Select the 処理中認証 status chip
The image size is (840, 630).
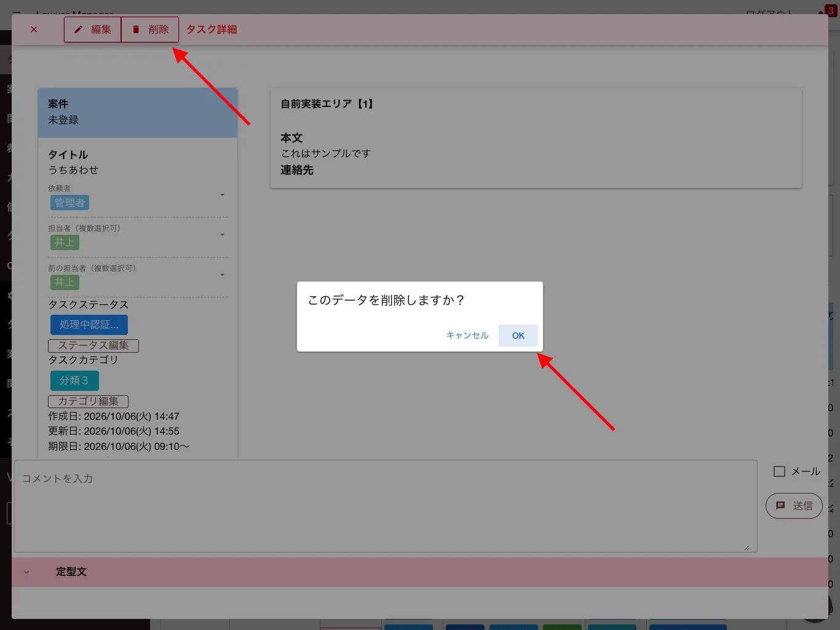point(89,325)
